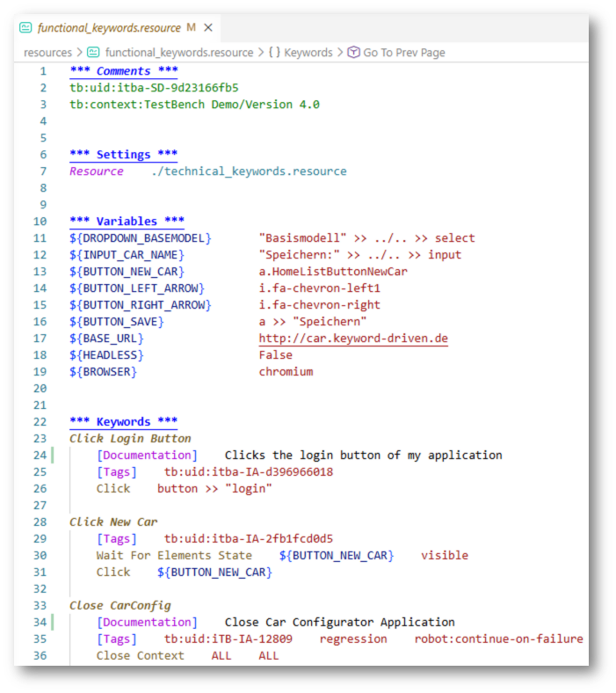This screenshot has width=616, height=693.
Task: Open the resources breadcrumb segment
Action: 47,53
